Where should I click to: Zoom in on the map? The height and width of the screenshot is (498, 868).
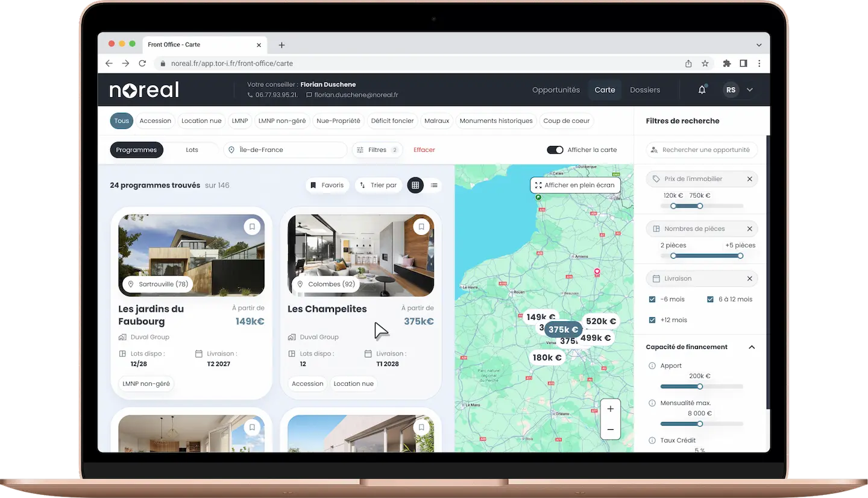611,409
